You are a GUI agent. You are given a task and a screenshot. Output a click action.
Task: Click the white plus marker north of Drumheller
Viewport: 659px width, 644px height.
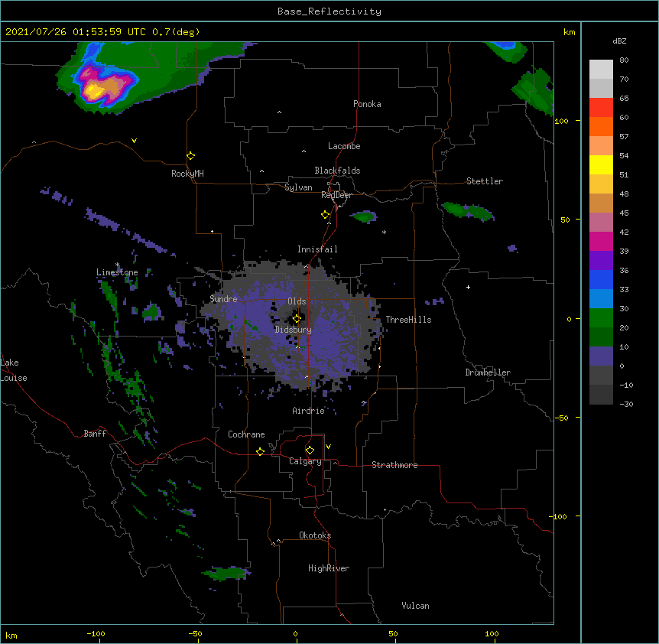coord(468,287)
